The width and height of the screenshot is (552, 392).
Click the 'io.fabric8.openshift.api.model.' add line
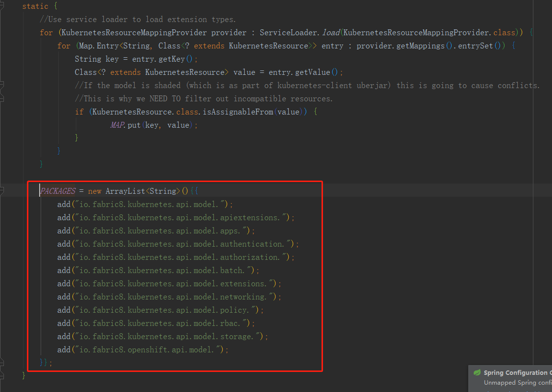tap(143, 349)
